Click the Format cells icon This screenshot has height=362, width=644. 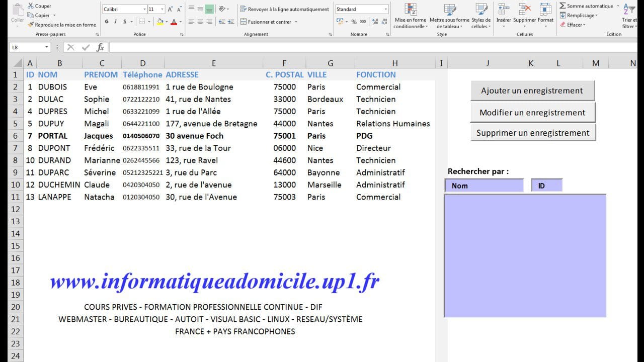(545, 10)
